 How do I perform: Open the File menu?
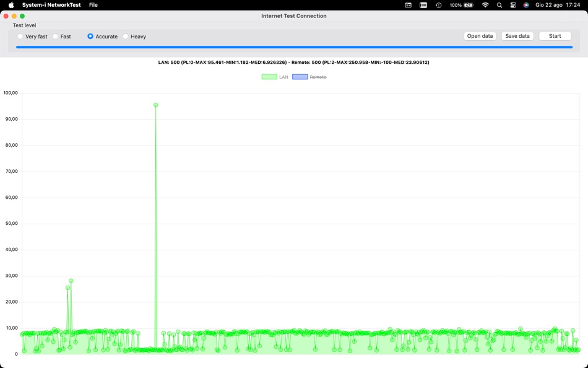pyautogui.click(x=93, y=4)
